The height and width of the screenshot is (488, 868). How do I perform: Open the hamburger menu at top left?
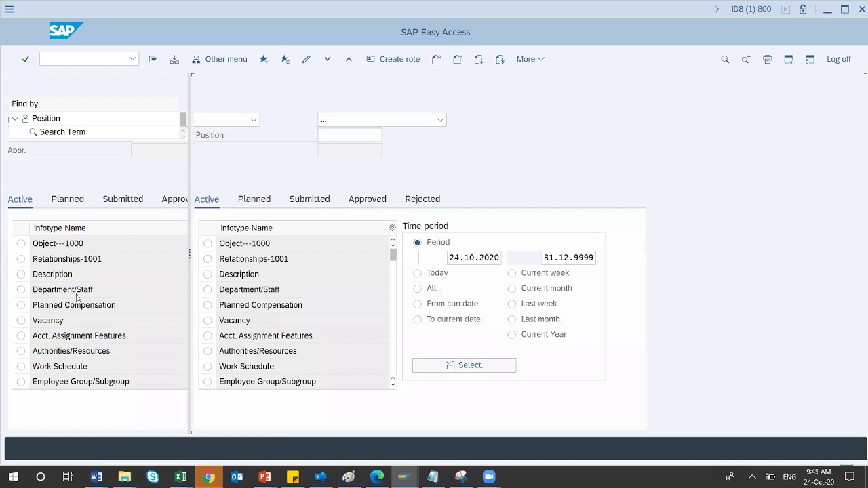tap(9, 9)
